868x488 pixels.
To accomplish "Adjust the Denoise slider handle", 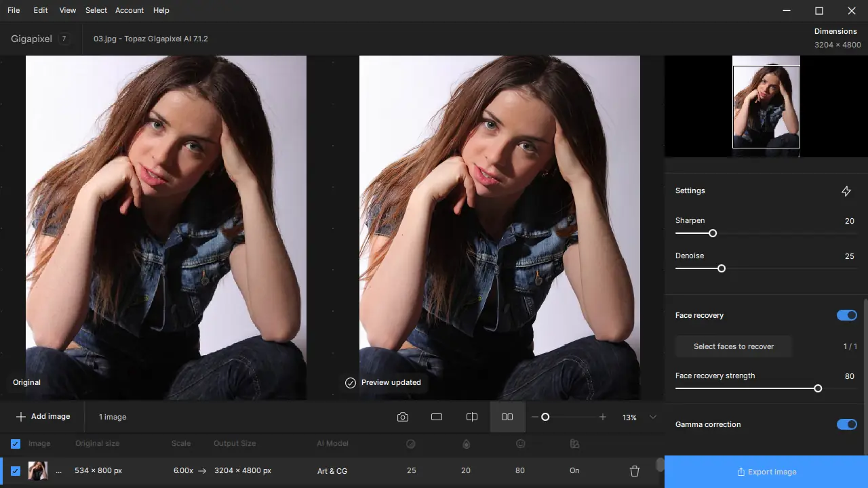I will (722, 268).
